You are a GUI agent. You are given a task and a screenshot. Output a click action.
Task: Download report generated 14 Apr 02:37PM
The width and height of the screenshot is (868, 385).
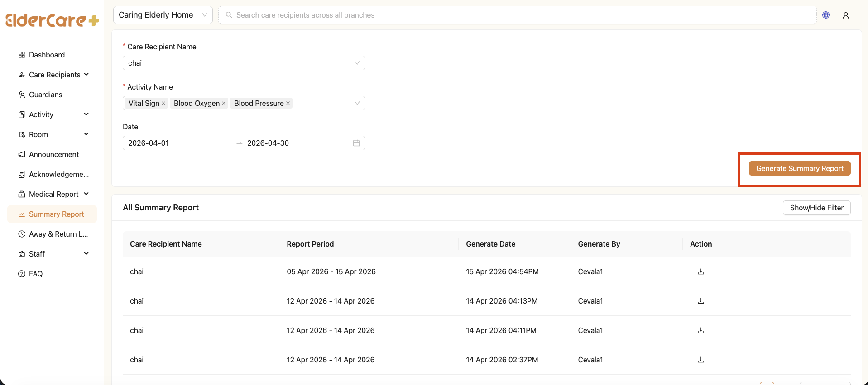[700, 360]
